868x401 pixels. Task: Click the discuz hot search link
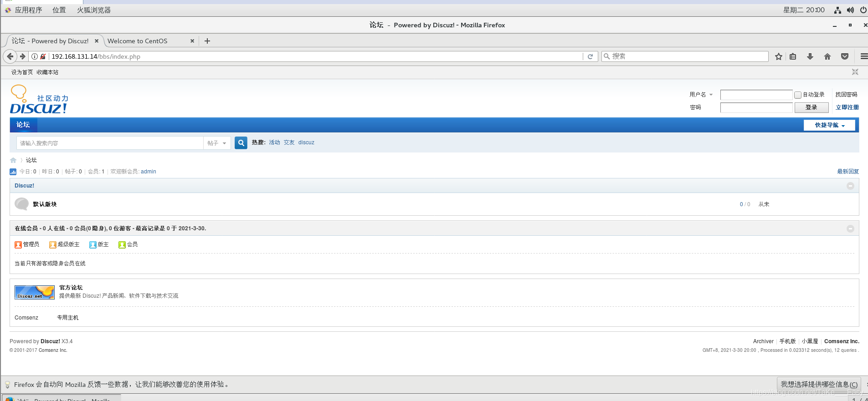(306, 142)
